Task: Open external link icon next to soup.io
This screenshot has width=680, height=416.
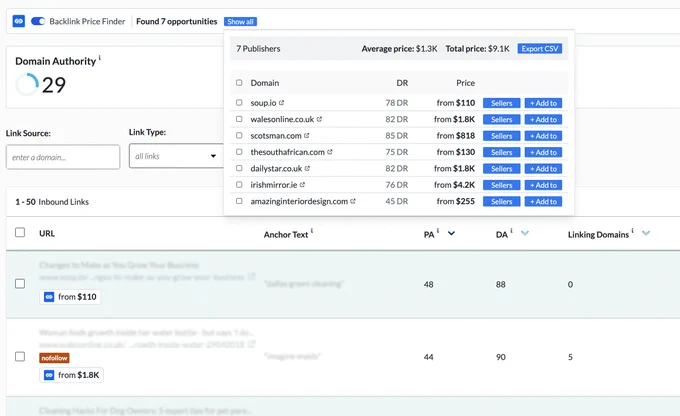Action: point(281,103)
